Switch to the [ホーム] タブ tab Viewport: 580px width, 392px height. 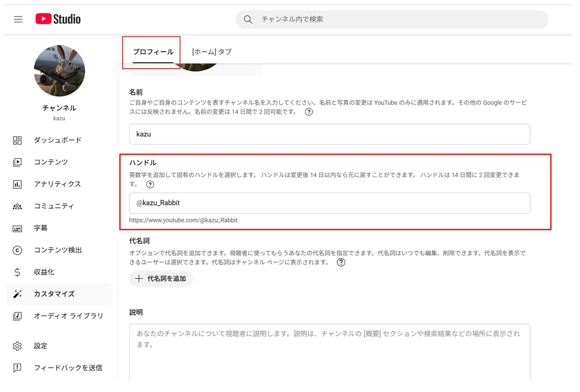click(x=212, y=52)
